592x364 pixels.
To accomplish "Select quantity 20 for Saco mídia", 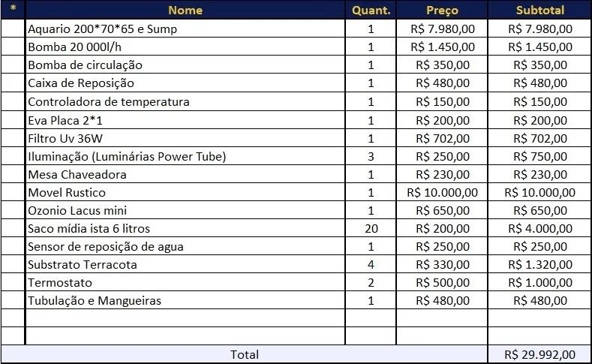I will tap(371, 228).
